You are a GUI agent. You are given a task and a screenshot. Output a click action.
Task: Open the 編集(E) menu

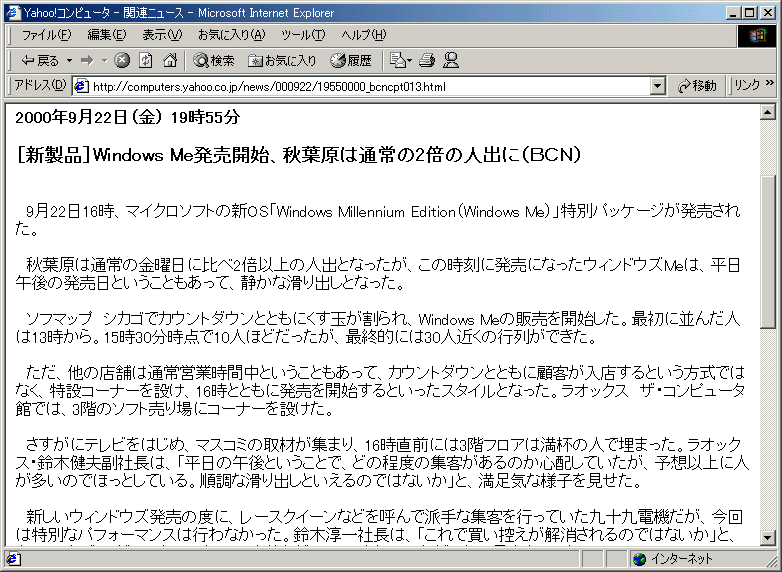click(107, 35)
